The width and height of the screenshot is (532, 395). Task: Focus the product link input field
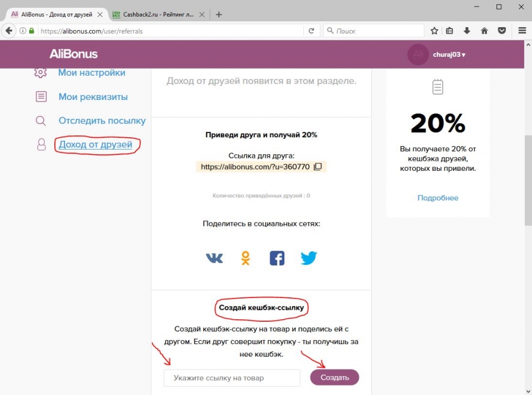click(232, 378)
